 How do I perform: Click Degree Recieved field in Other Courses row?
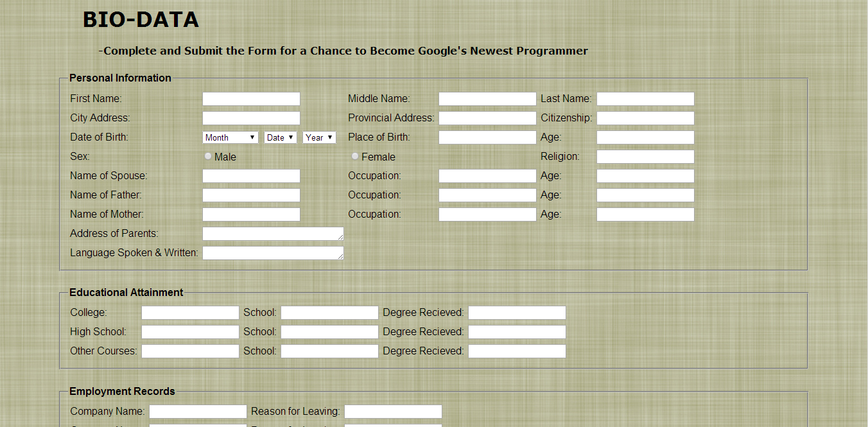(517, 351)
